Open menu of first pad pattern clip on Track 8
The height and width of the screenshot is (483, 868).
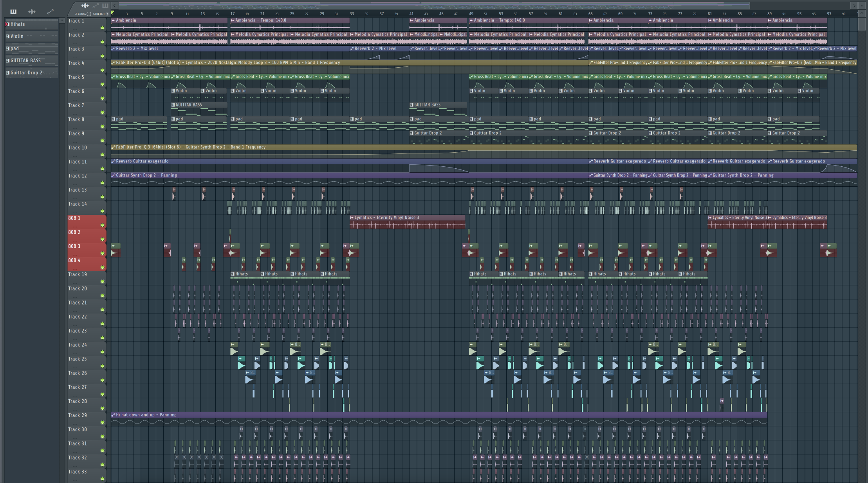click(x=113, y=119)
